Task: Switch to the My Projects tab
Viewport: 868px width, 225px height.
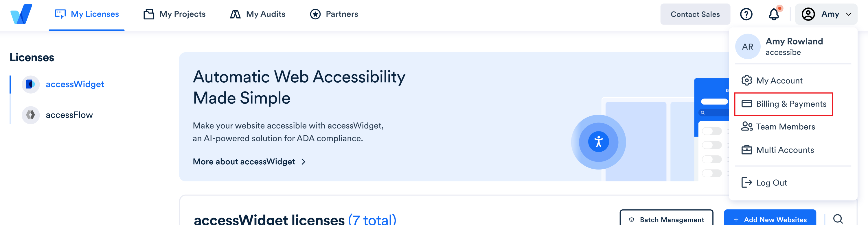Action: coord(174,14)
